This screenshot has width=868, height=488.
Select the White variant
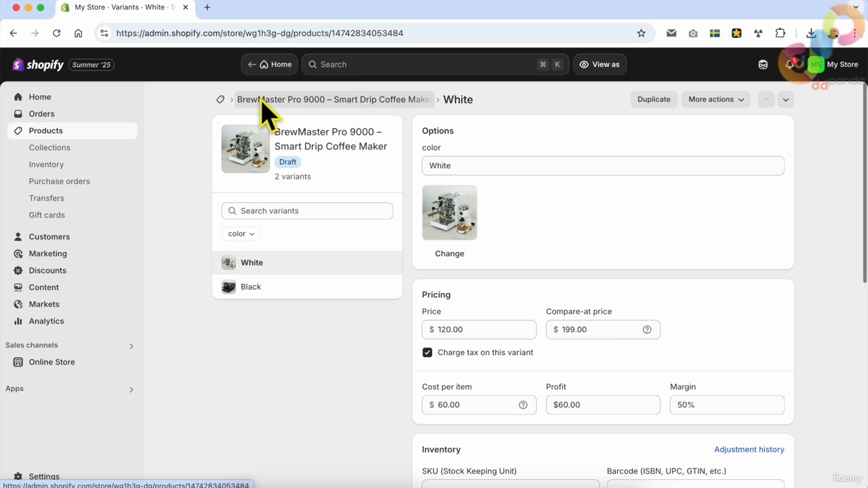click(307, 262)
